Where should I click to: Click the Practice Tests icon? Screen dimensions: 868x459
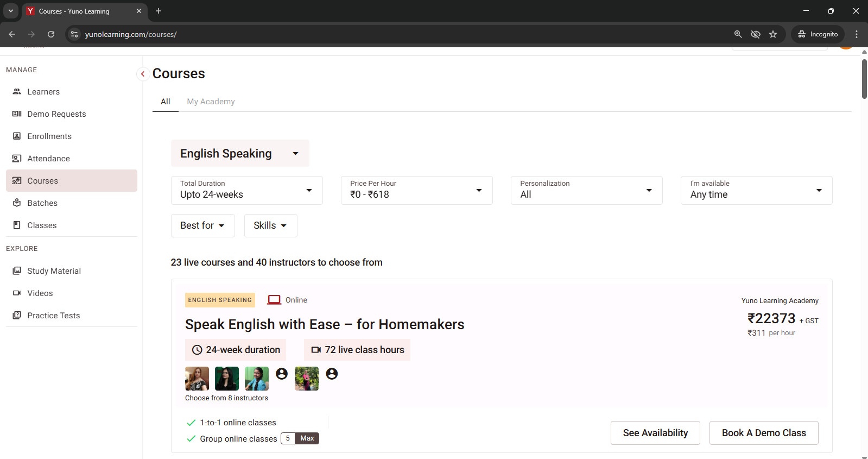(x=17, y=316)
